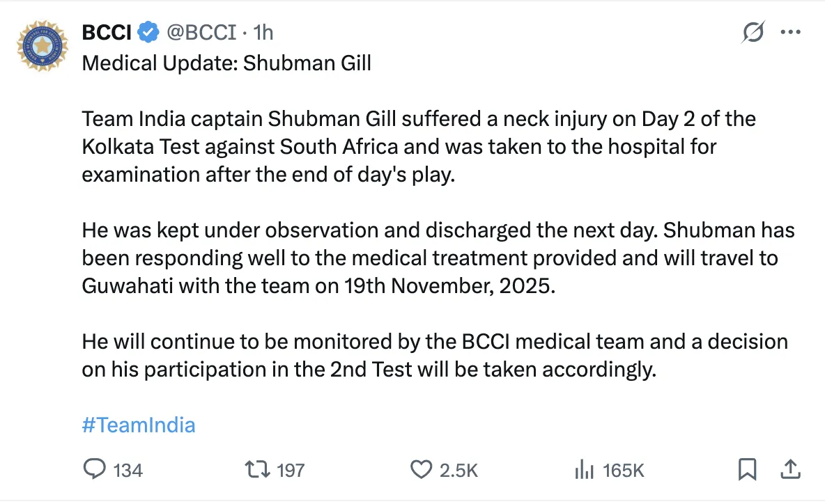Click the blue verified badge
The image size is (825, 504).
click(148, 32)
